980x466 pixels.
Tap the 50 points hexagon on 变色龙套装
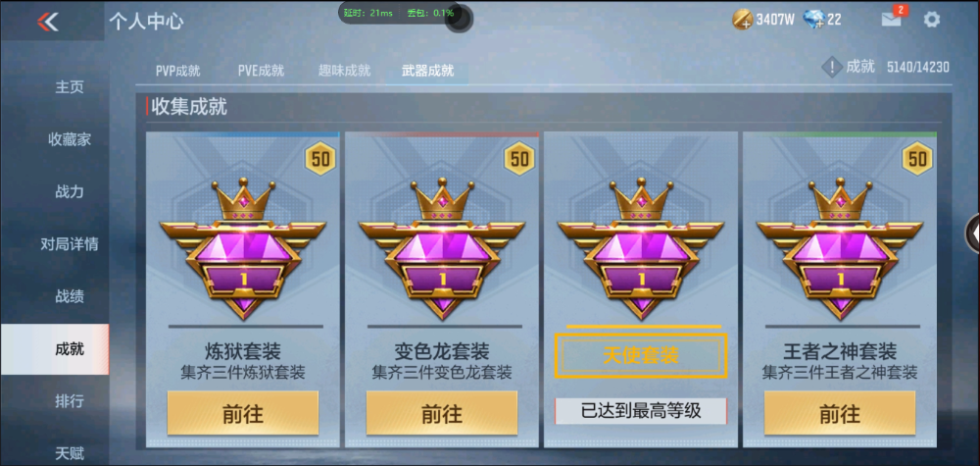click(x=519, y=159)
